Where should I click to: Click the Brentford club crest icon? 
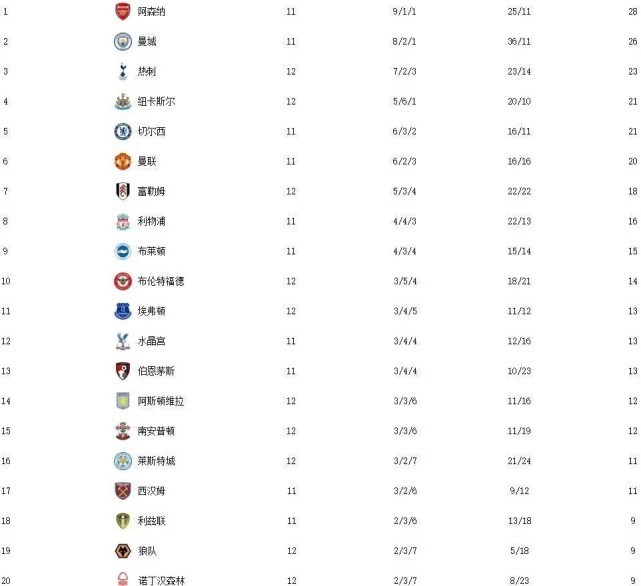click(122, 281)
